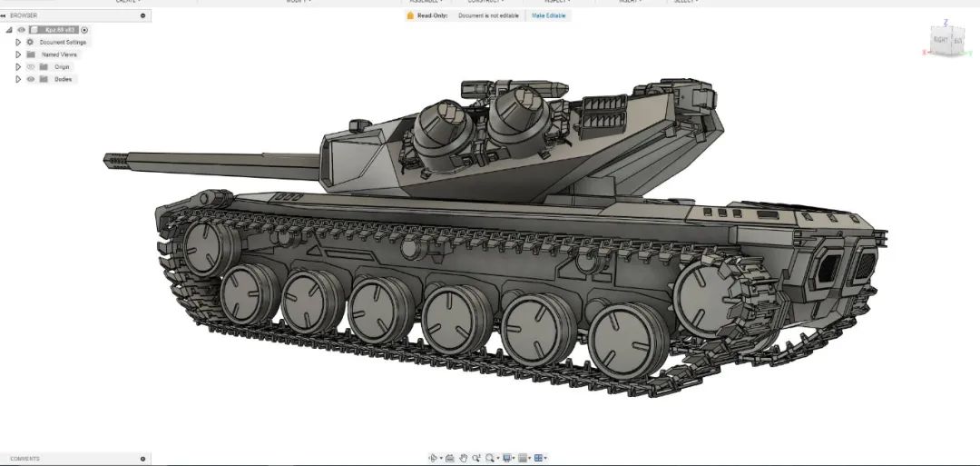The height and width of the screenshot is (466, 980).
Task: Click the RIGHT face of the ViewCube
Action: pyautogui.click(x=940, y=39)
